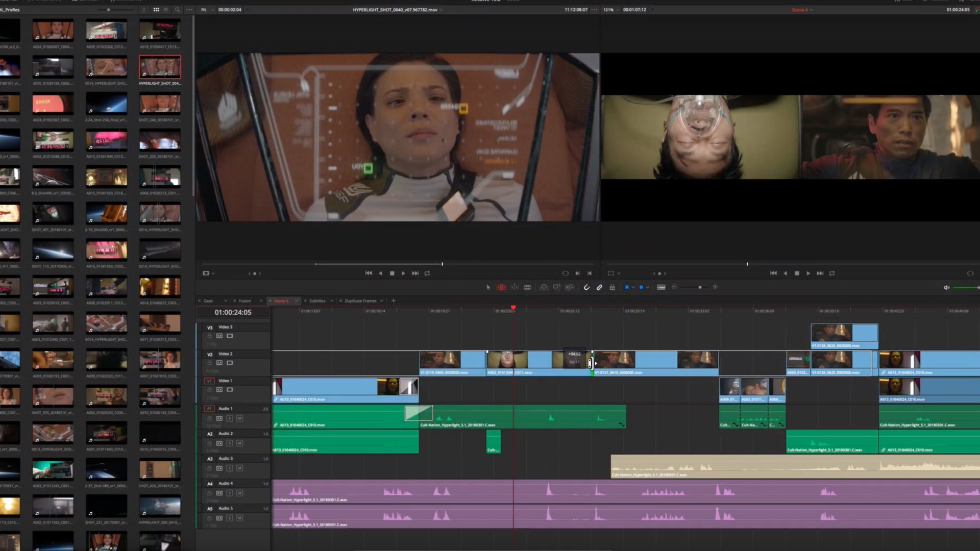Play the source viewer clip

(x=404, y=273)
